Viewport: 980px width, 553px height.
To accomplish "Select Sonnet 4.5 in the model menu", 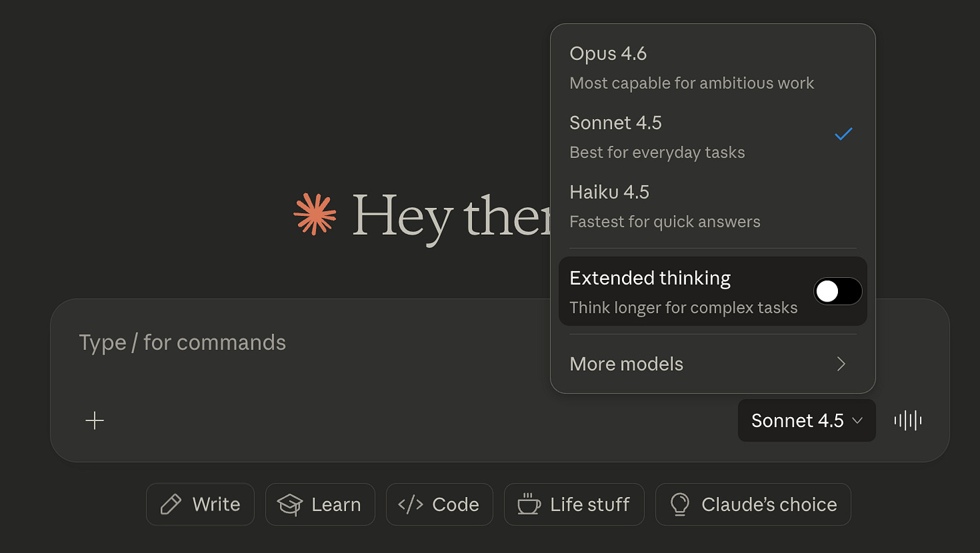I will 713,137.
